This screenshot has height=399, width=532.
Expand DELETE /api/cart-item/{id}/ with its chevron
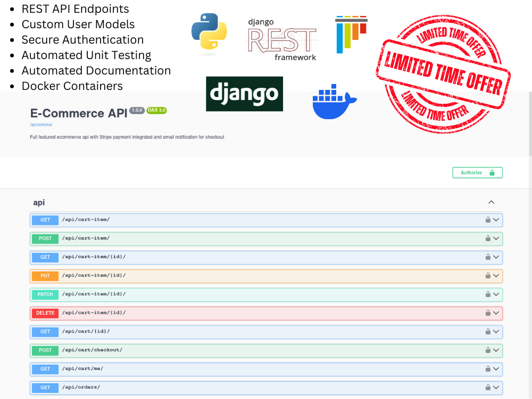point(496,313)
